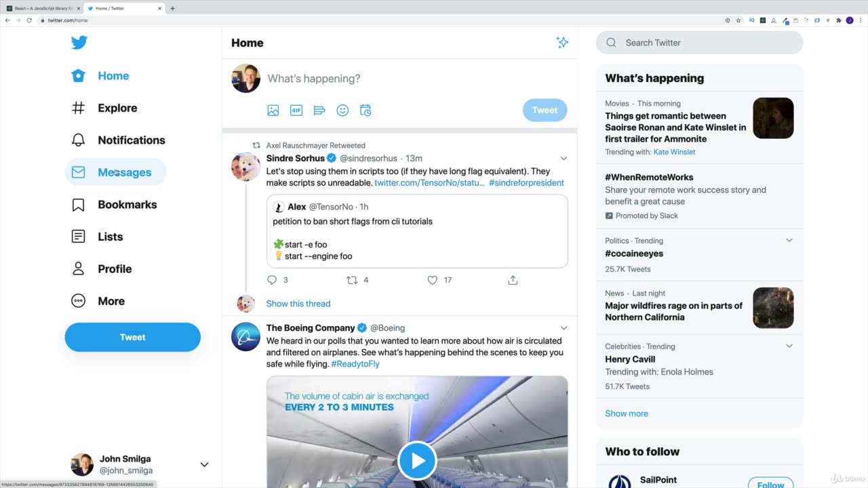Open the #ReadytoFly hashtag
Screen dimensions: 868x488
pos(355,364)
